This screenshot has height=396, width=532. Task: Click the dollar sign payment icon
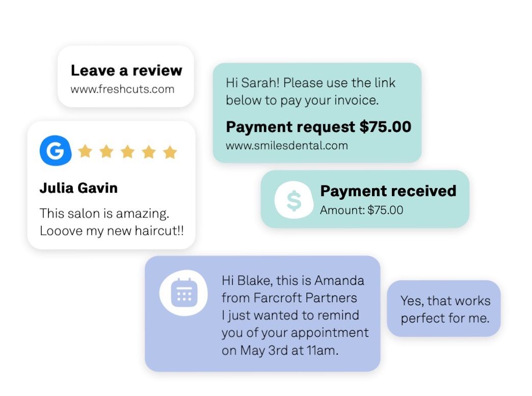294,200
